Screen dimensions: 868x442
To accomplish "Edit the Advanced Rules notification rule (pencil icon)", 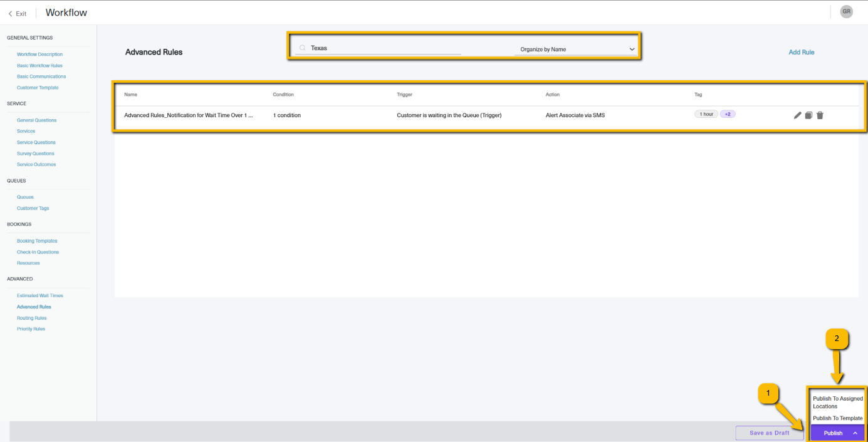I will 798,115.
